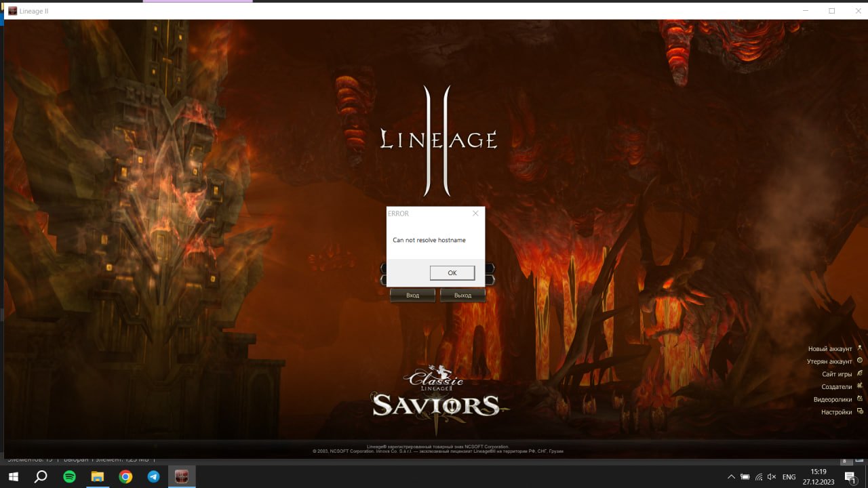The image size is (868, 488).
Task: Click the Выход exit button
Action: [462, 296]
